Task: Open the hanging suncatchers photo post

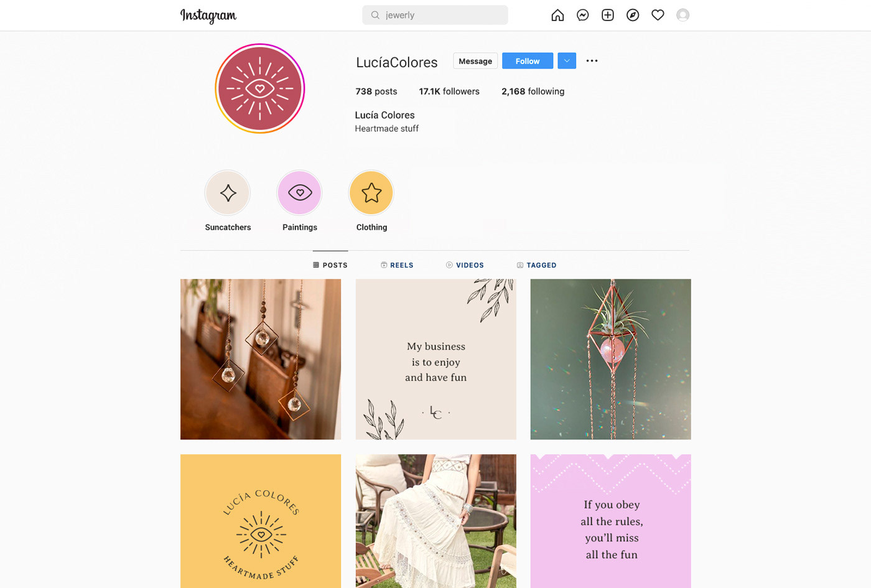Action: coord(261,359)
